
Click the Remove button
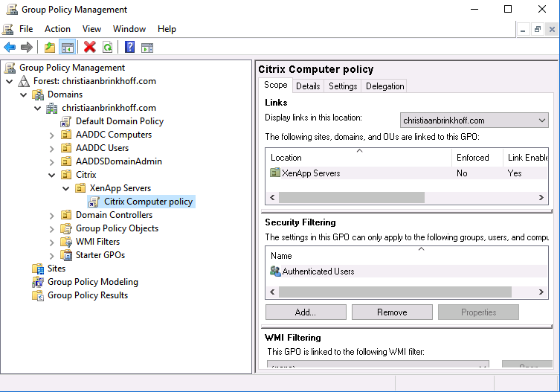[392, 312]
